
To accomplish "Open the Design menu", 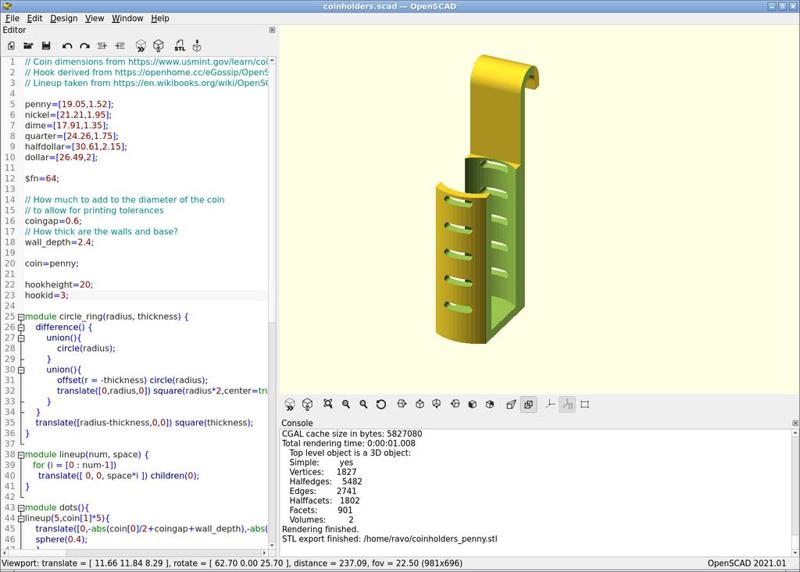I will tap(64, 18).
